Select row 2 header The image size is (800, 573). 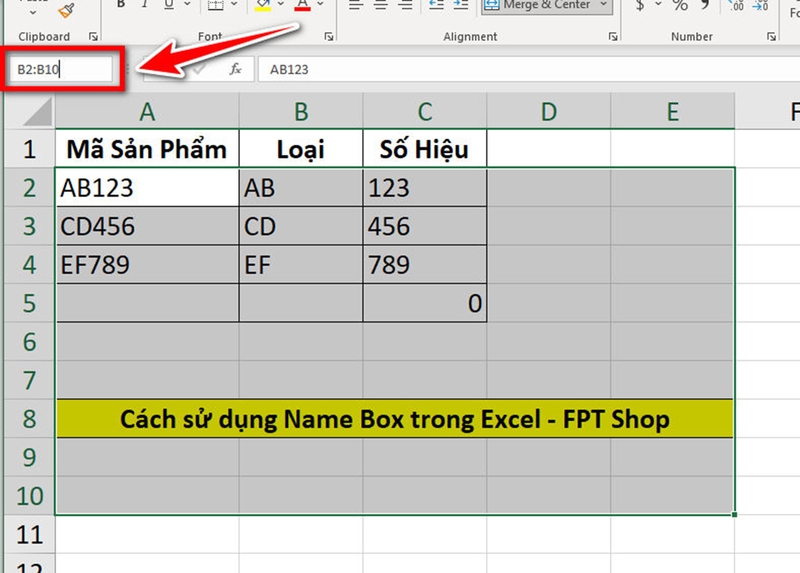click(30, 187)
